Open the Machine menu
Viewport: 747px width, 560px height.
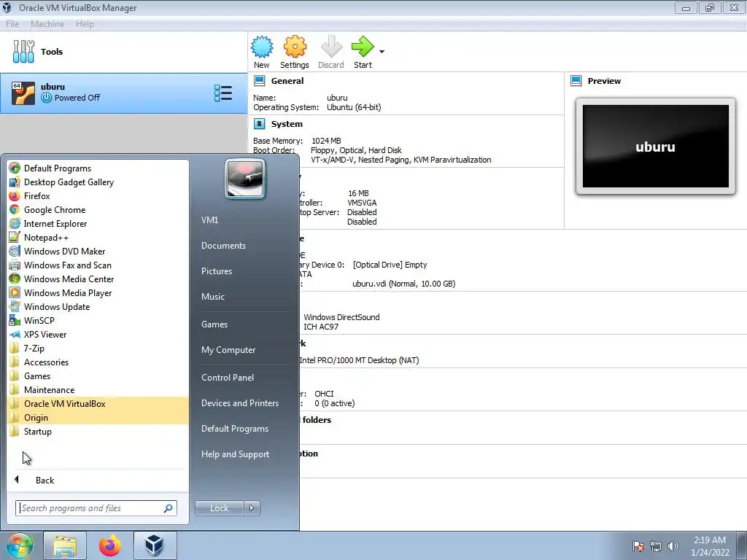(47, 24)
